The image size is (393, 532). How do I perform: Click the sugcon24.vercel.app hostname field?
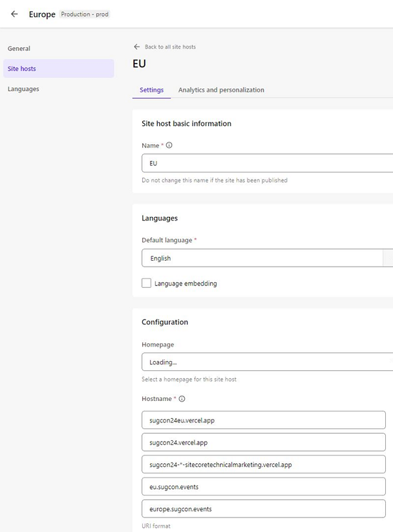(263, 442)
